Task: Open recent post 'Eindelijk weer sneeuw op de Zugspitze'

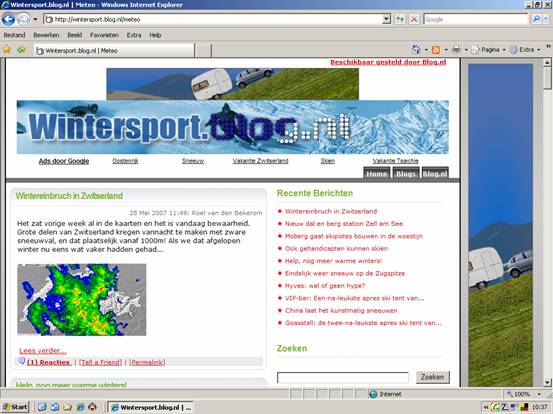Action: click(345, 273)
